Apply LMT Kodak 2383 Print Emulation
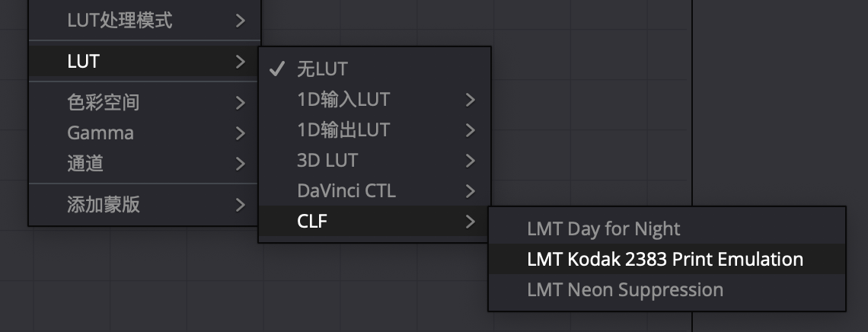Image resolution: width=868 pixels, height=332 pixels. [665, 259]
